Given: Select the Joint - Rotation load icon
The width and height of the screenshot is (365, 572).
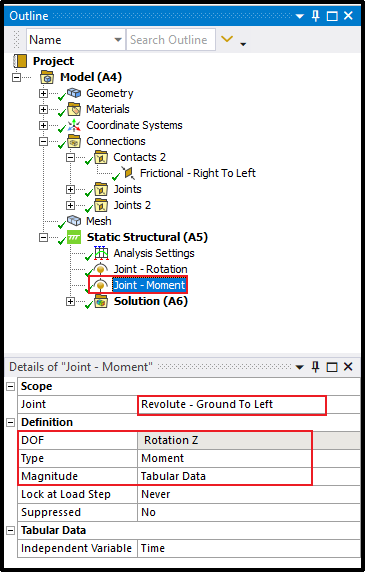Looking at the screenshot, I should click(101, 269).
